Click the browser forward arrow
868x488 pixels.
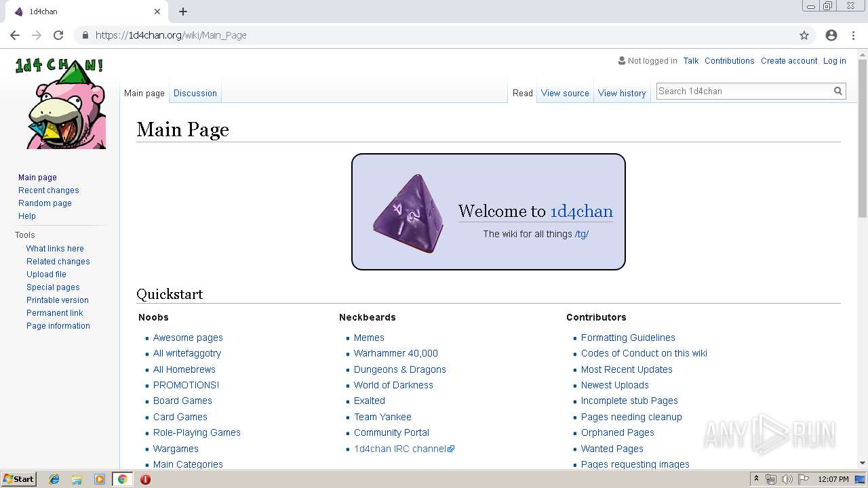[37, 35]
